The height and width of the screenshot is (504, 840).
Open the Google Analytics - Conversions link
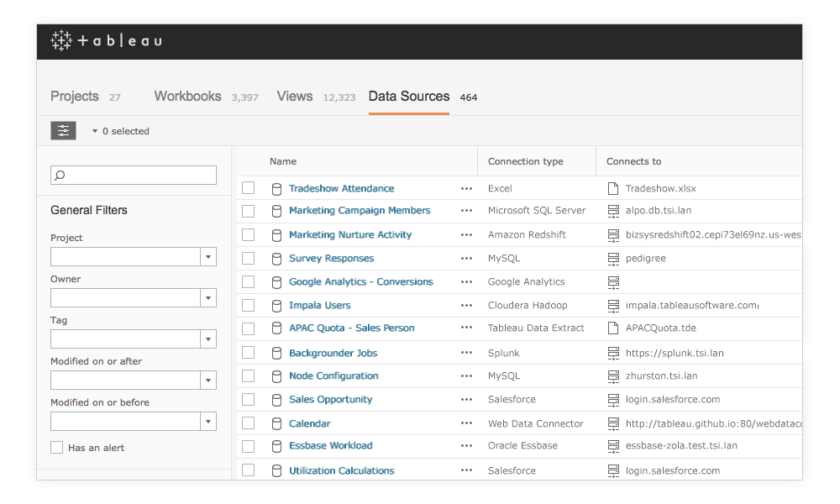pos(361,281)
